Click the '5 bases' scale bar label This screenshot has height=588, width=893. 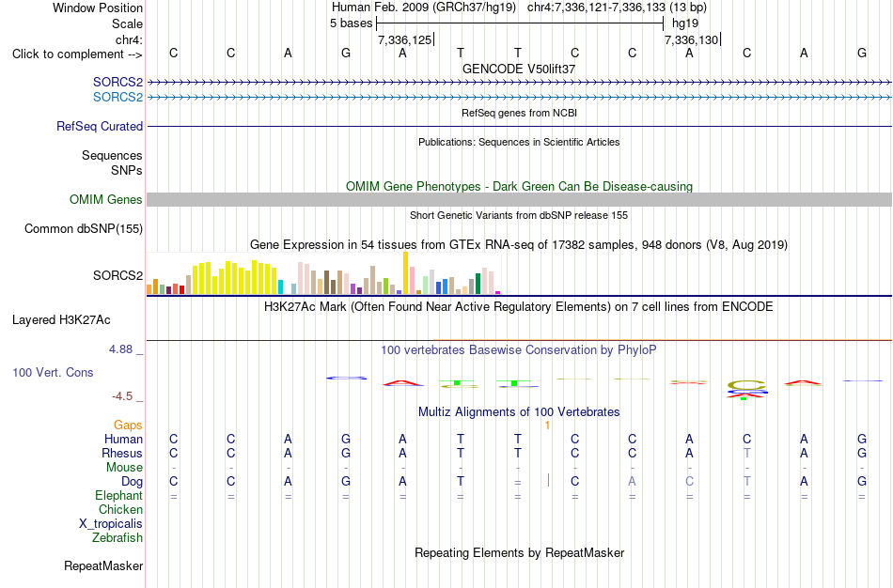pos(351,23)
